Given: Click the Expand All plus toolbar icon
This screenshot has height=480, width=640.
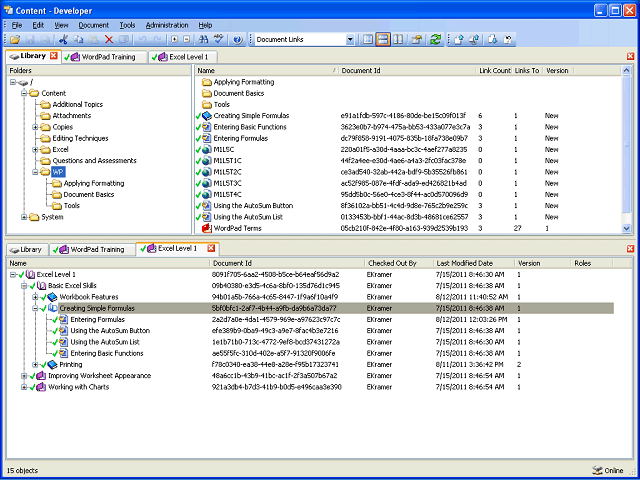Looking at the screenshot, I should 175,40.
